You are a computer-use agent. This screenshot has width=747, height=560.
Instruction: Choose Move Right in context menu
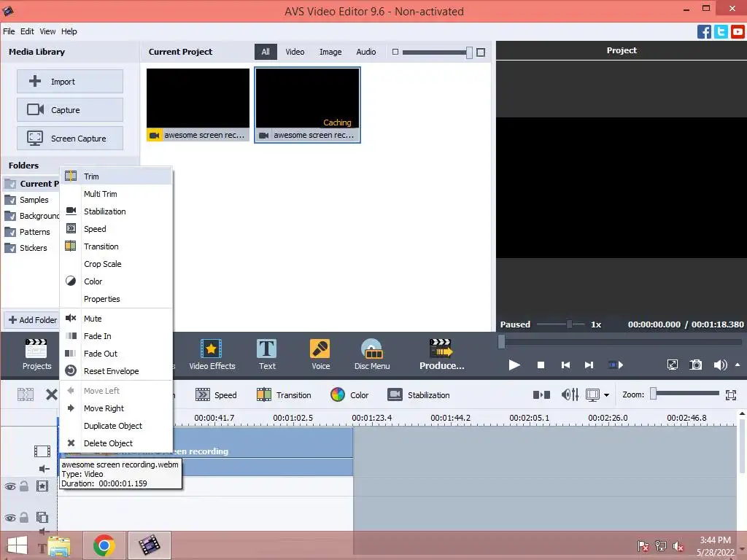(x=116, y=408)
